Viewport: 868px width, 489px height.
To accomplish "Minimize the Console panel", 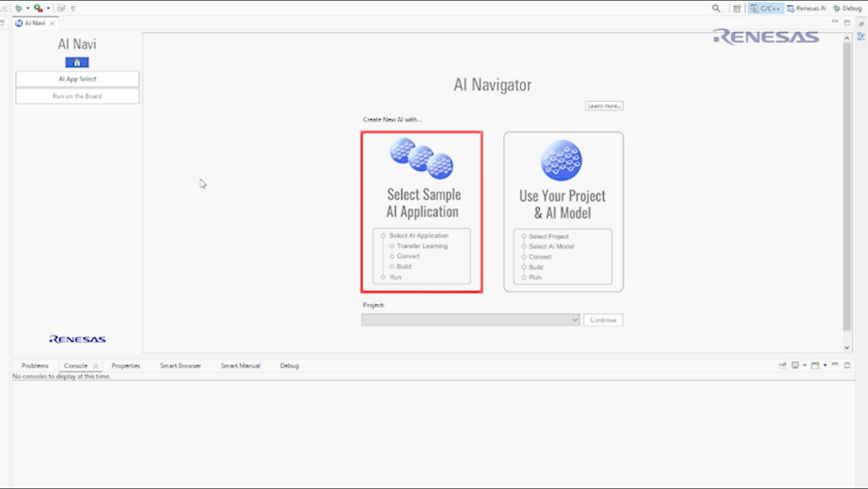I will (x=835, y=364).
